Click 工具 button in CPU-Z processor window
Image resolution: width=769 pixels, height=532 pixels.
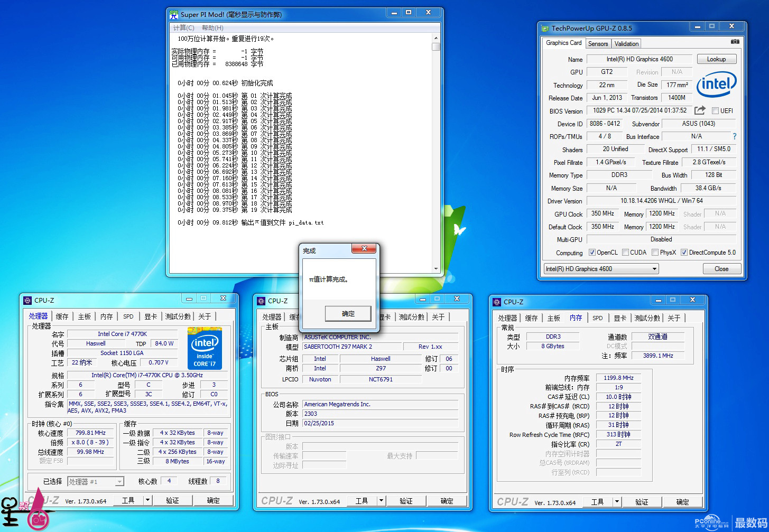pyautogui.click(x=128, y=500)
